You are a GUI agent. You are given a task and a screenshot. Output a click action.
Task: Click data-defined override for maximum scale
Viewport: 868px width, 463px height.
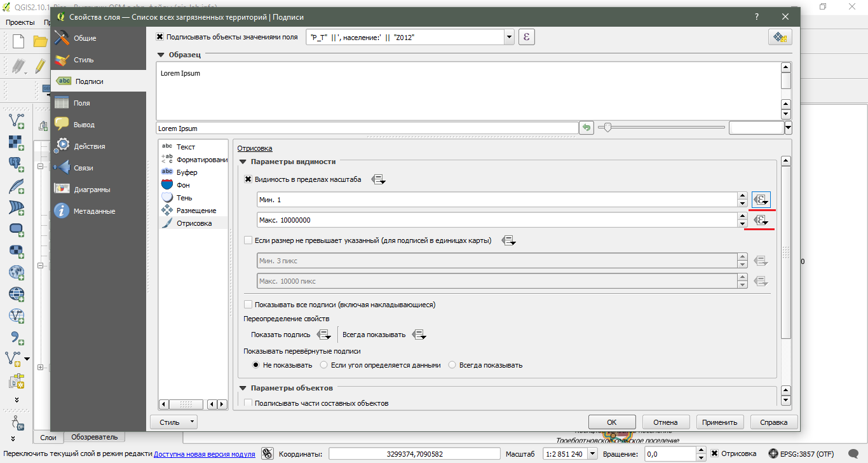click(761, 220)
